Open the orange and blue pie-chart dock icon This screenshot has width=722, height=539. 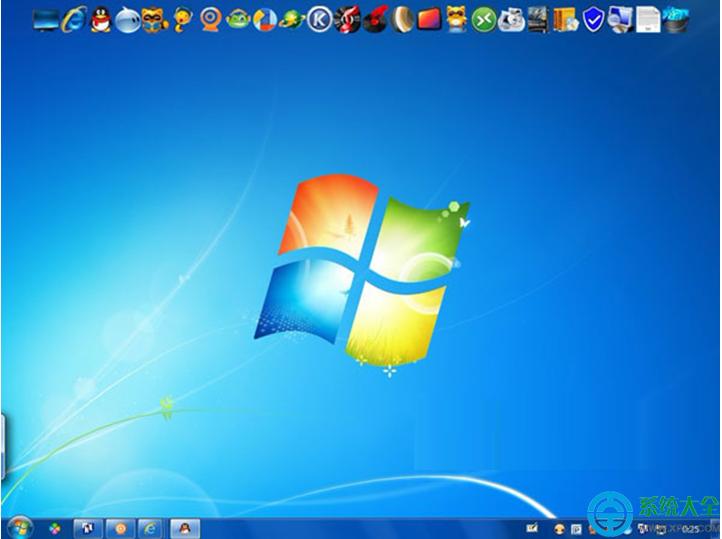(264, 18)
